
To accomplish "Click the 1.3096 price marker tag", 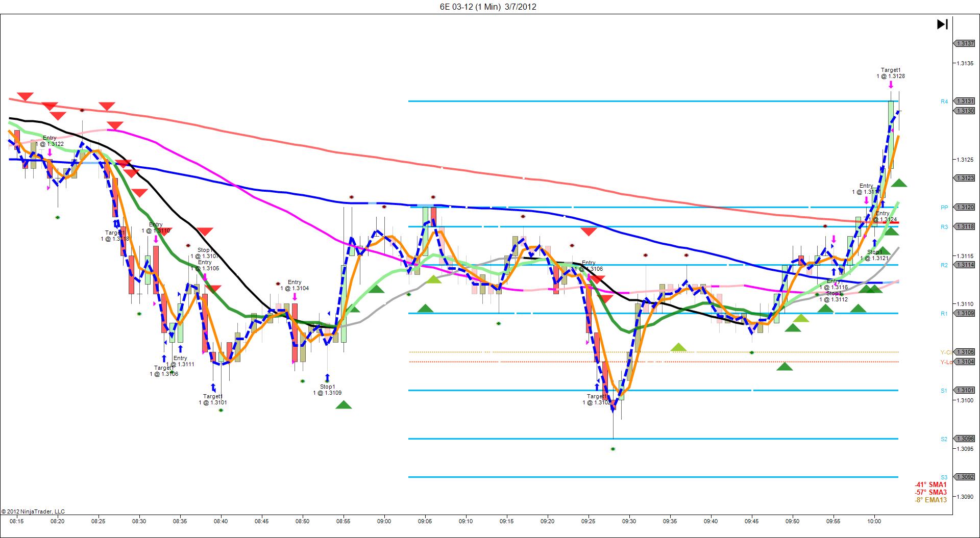I will point(965,439).
